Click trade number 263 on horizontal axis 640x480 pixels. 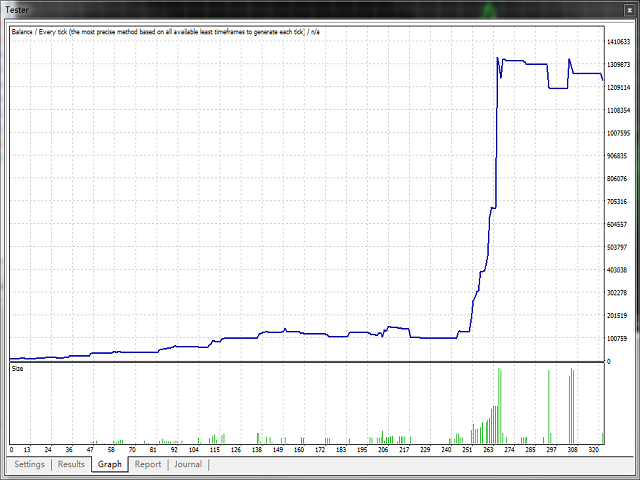pyautogui.click(x=488, y=451)
